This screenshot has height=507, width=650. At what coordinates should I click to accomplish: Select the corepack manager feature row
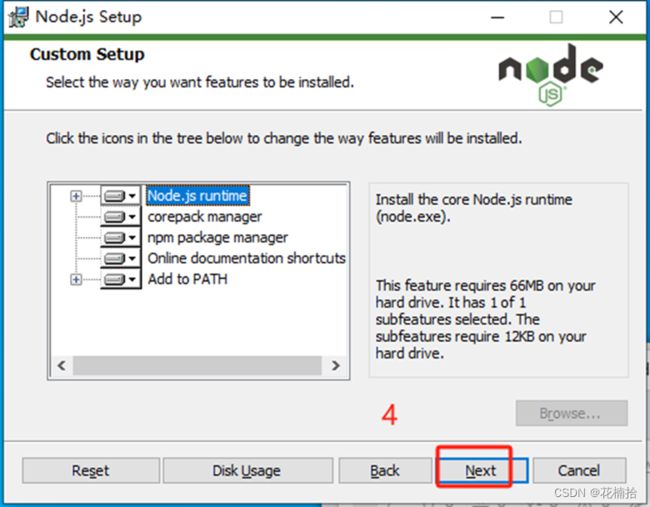point(205,216)
